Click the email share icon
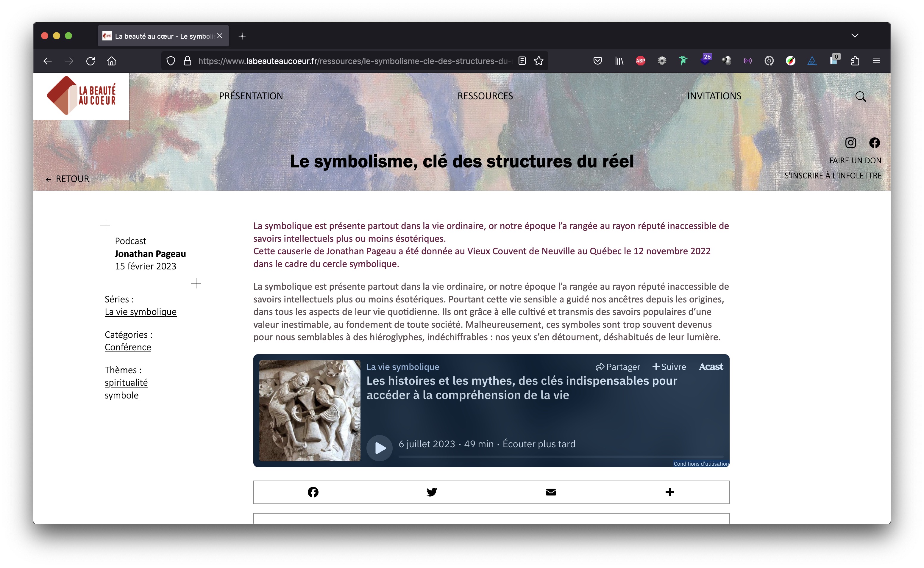 pos(550,492)
